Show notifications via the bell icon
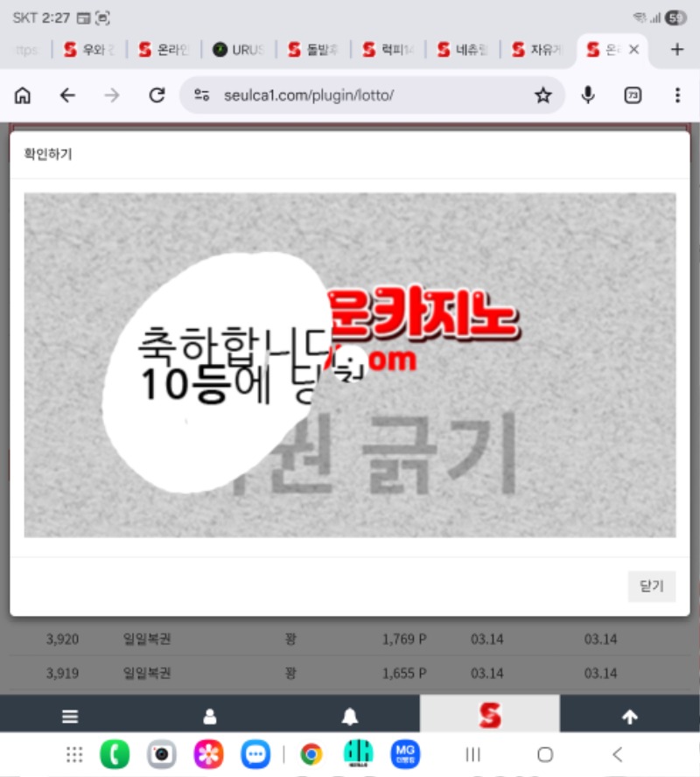Viewport: 700px width, 777px height. pos(350,717)
